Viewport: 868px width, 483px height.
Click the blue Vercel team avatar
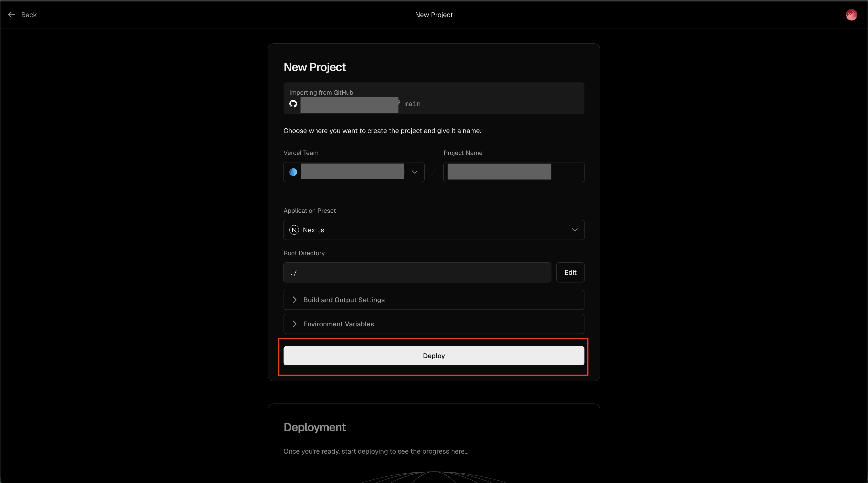[293, 172]
